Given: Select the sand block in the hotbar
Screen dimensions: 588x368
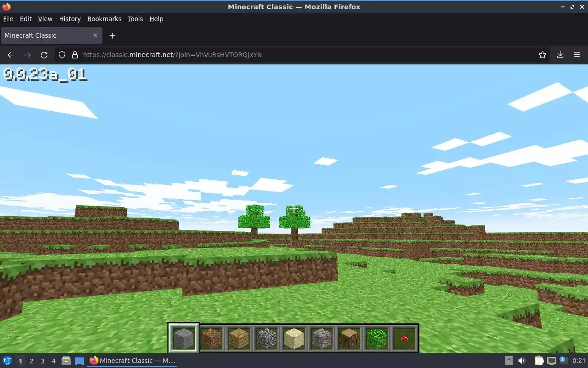Looking at the screenshot, I should (294, 338).
